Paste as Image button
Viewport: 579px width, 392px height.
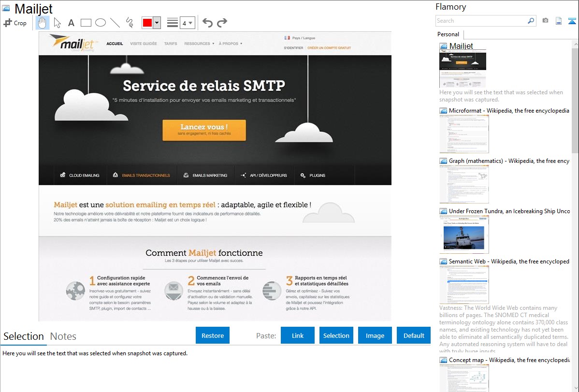tap(375, 335)
